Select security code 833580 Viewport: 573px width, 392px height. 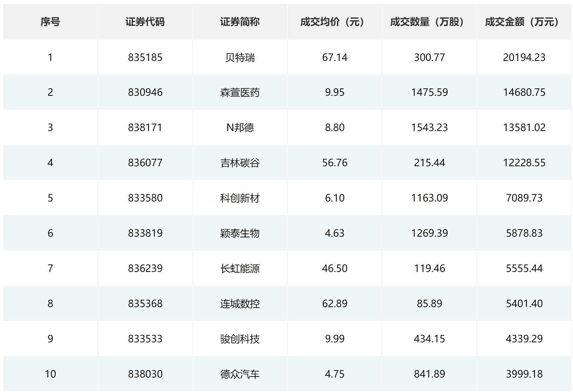(145, 198)
